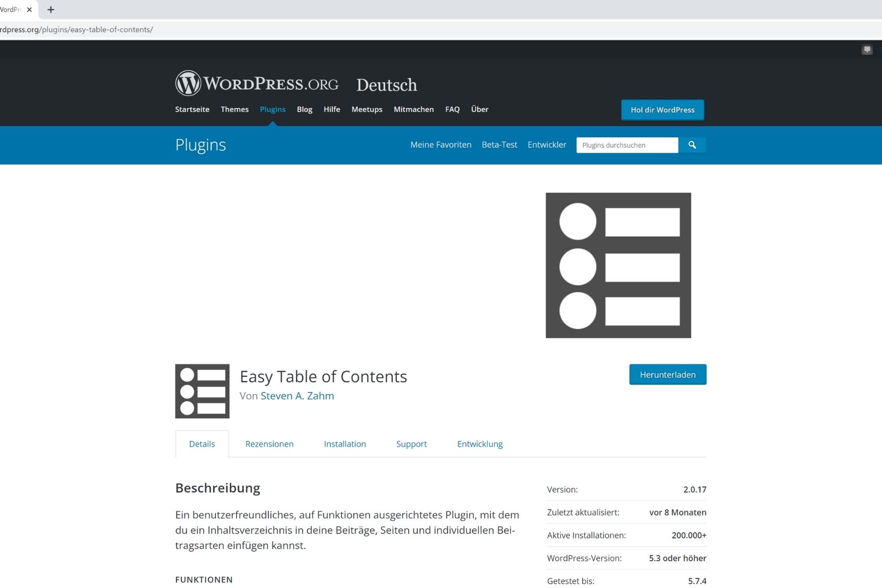This screenshot has height=588, width=882.
Task: Open author Steven A. Zahm's profile
Action: tap(297, 396)
